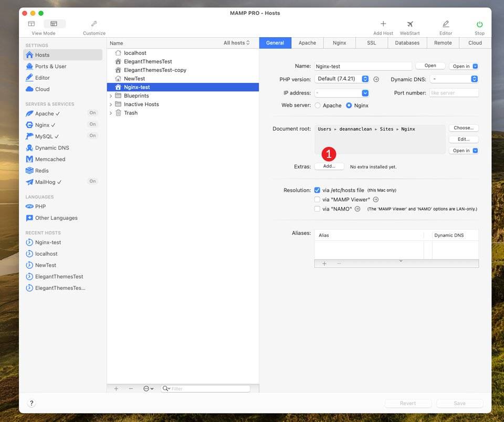
Task: Click the Choose... document root button
Action: [x=463, y=128]
